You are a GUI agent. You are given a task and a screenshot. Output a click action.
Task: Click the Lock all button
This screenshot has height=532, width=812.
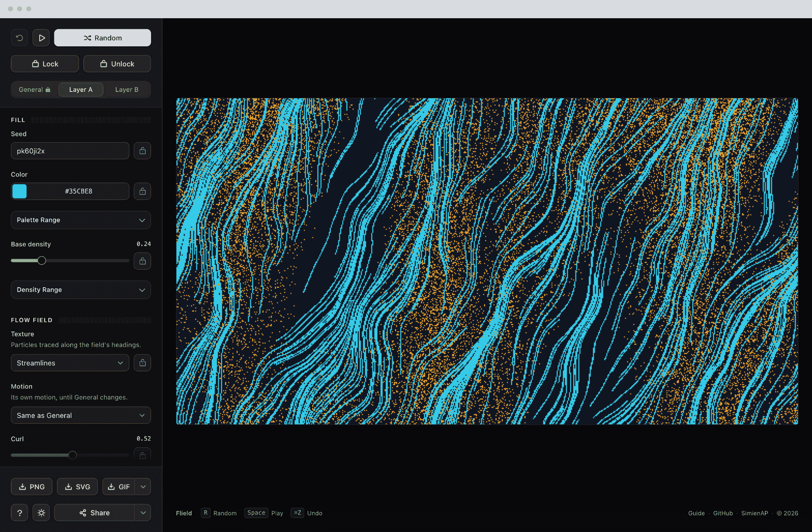click(x=45, y=64)
